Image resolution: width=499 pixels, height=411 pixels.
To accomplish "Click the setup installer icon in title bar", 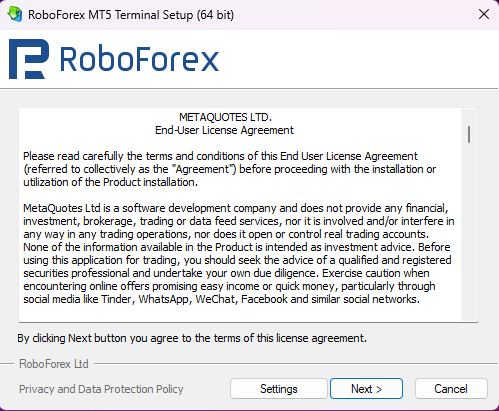I will click(15, 15).
